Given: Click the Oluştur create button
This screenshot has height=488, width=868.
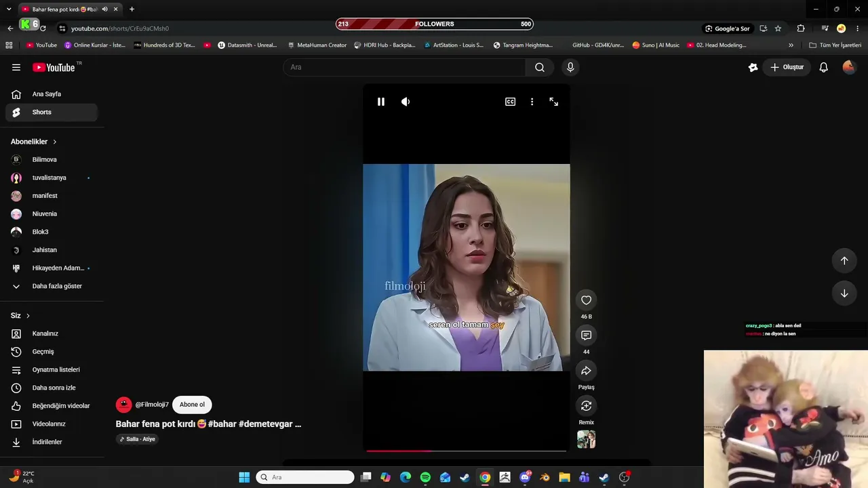Looking at the screenshot, I should (787, 67).
